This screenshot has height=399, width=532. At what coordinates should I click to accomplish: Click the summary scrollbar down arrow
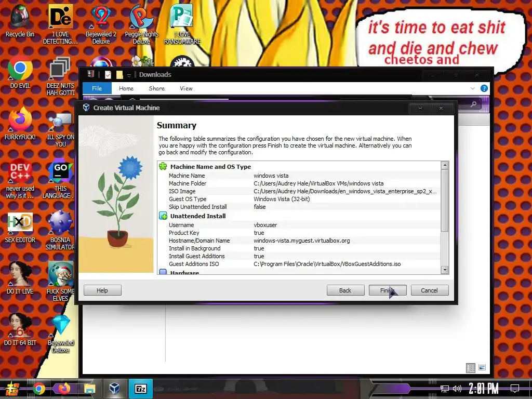click(x=445, y=270)
